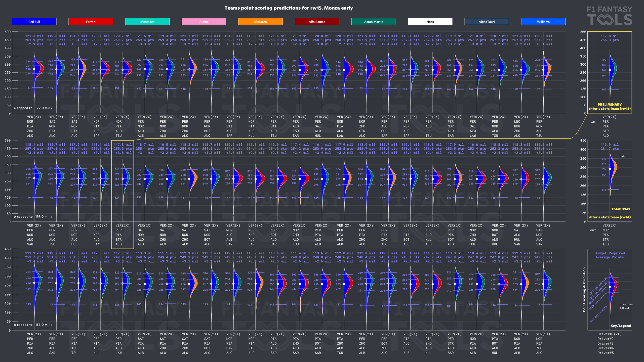Click the 'Key/Legend' label
Viewport: 644px width, 362px height.
(x=621, y=326)
